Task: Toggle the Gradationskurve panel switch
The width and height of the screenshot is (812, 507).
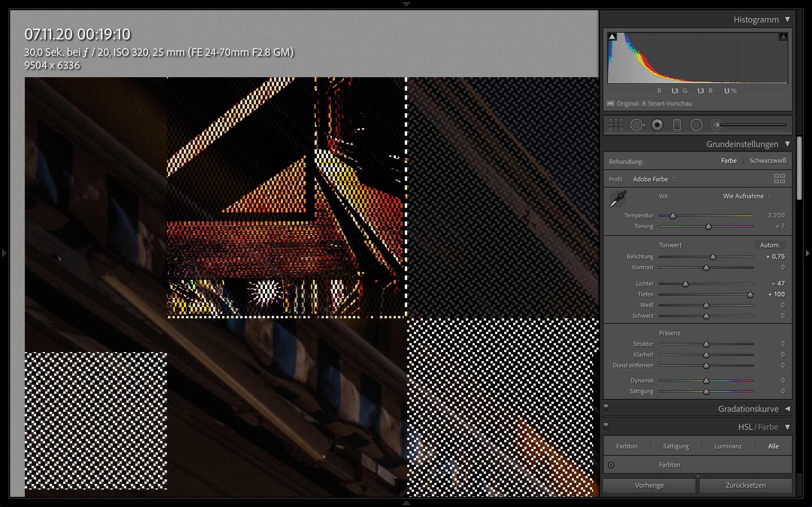Action: 606,407
